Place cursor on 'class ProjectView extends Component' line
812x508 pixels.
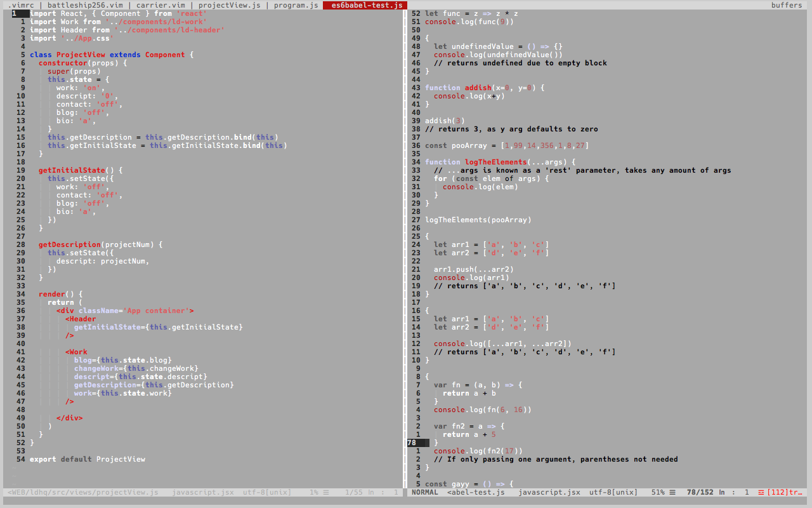coord(112,55)
